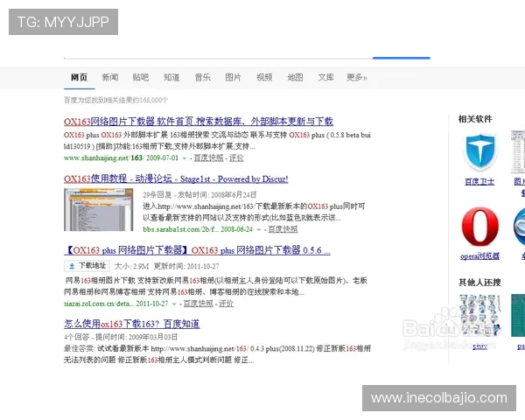Click 百度快照 under xiazai.zol.com.cn result
The height and width of the screenshot is (420, 525).
199,304
